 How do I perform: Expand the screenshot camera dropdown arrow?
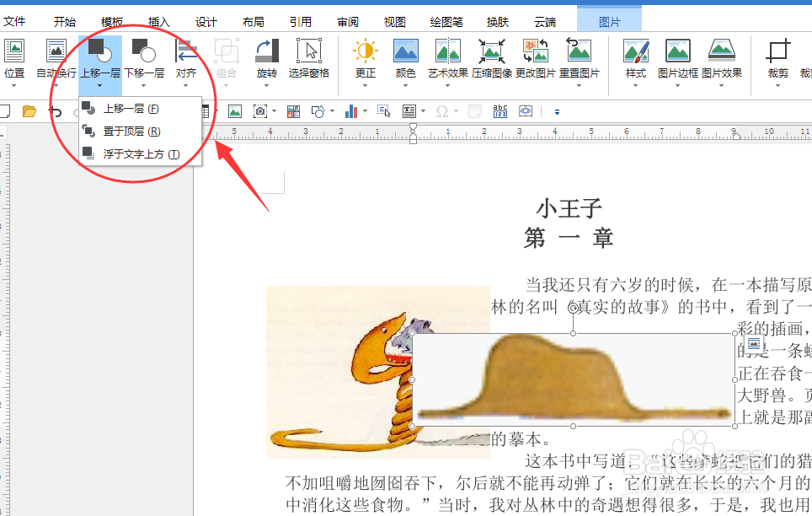[x=275, y=111]
